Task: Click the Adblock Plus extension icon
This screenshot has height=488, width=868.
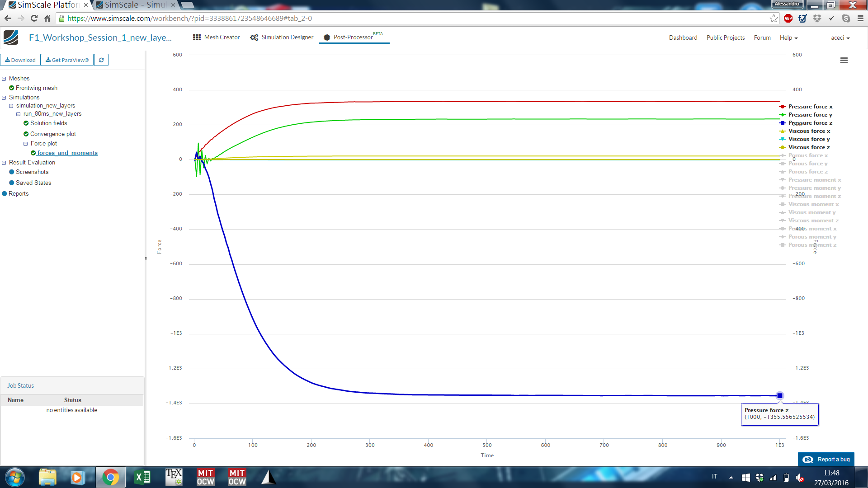Action: point(788,19)
